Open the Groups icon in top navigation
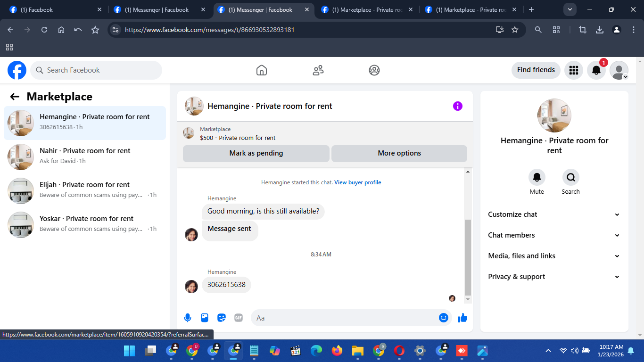The image size is (644, 362). click(x=374, y=70)
